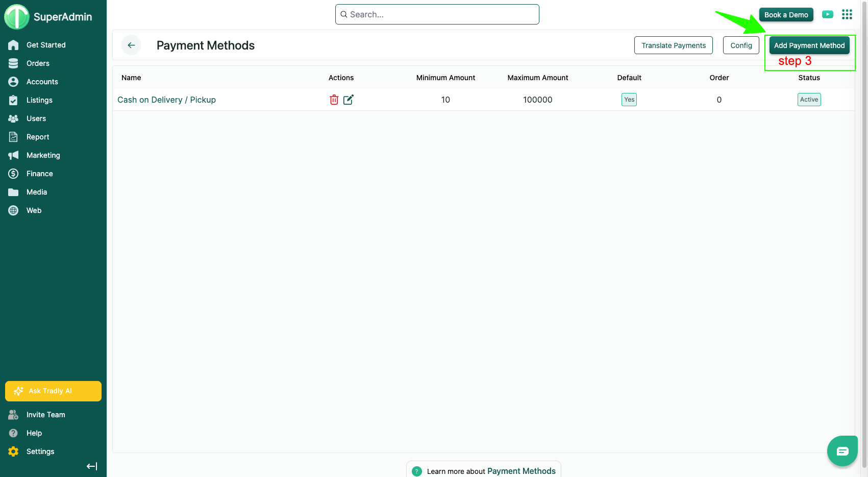Viewport: 868px width, 477px height.
Task: Open Settings from the sidebar
Action: 40,451
